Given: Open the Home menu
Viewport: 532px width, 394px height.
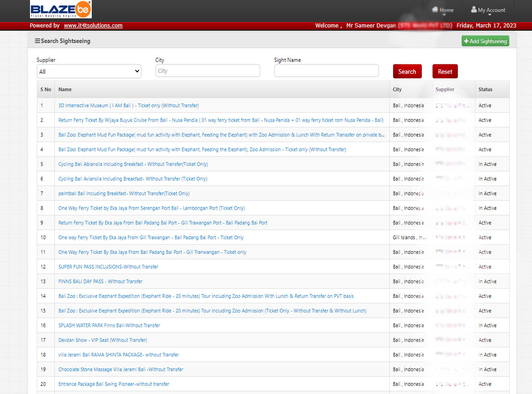Looking at the screenshot, I should click(x=442, y=10).
